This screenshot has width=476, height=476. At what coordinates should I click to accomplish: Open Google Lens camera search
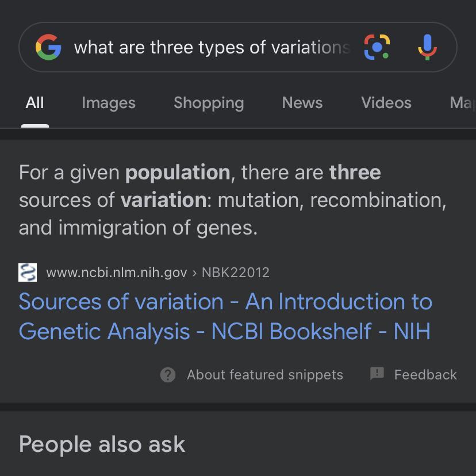pos(377,47)
